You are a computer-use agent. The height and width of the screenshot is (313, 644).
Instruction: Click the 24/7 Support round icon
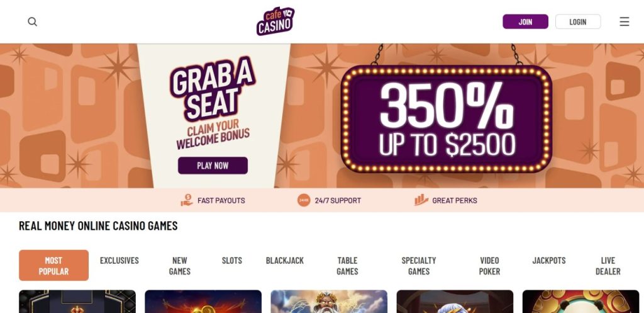(304, 200)
